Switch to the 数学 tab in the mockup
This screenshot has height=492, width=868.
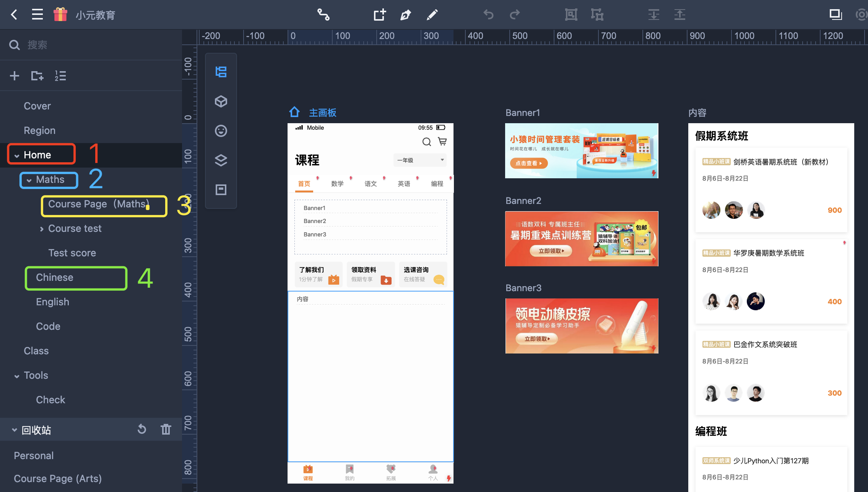click(337, 184)
